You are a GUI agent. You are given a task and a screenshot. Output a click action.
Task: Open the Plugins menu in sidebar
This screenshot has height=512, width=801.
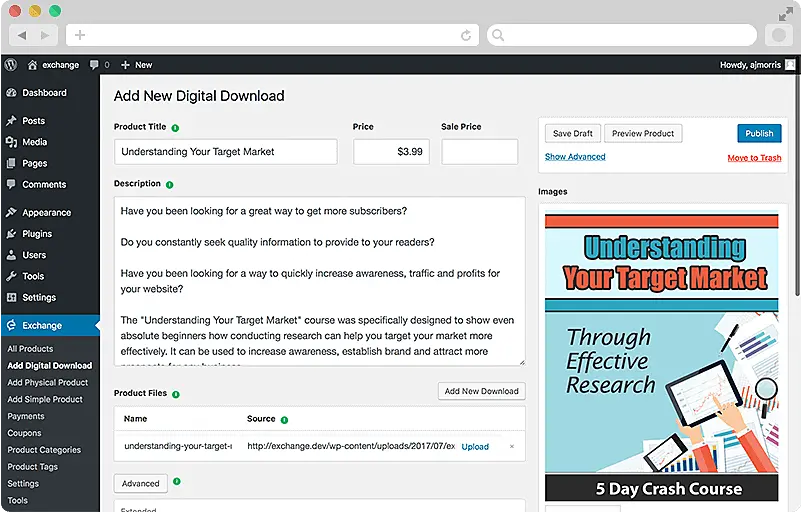pyautogui.click(x=37, y=234)
